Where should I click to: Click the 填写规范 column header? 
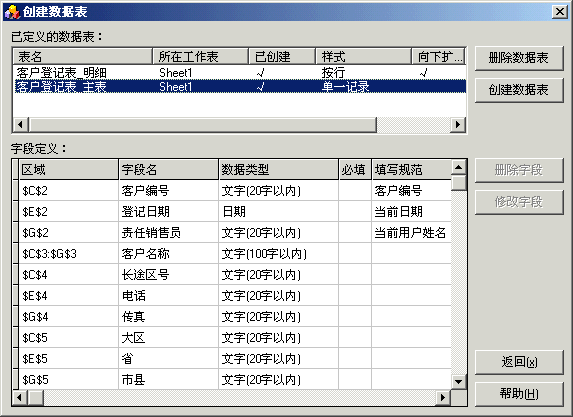411,170
